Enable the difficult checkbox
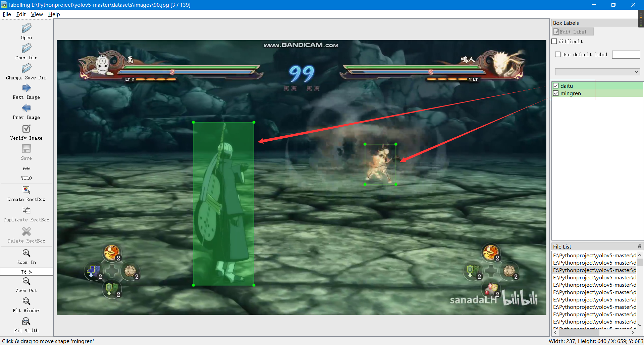The image size is (644, 345). (x=554, y=42)
